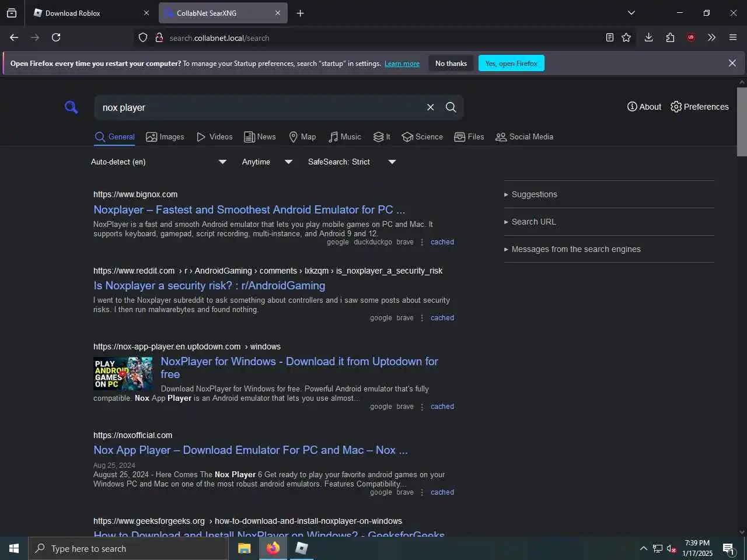Open cached link for noxofficial.com result
Viewport: 747px width, 560px height.
tap(442, 492)
